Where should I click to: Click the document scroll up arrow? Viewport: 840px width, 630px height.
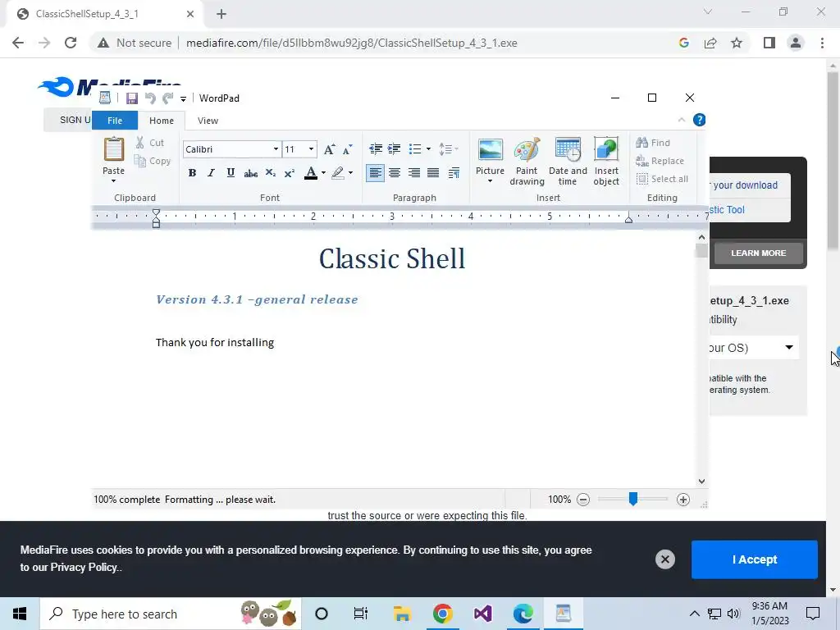[x=702, y=237]
